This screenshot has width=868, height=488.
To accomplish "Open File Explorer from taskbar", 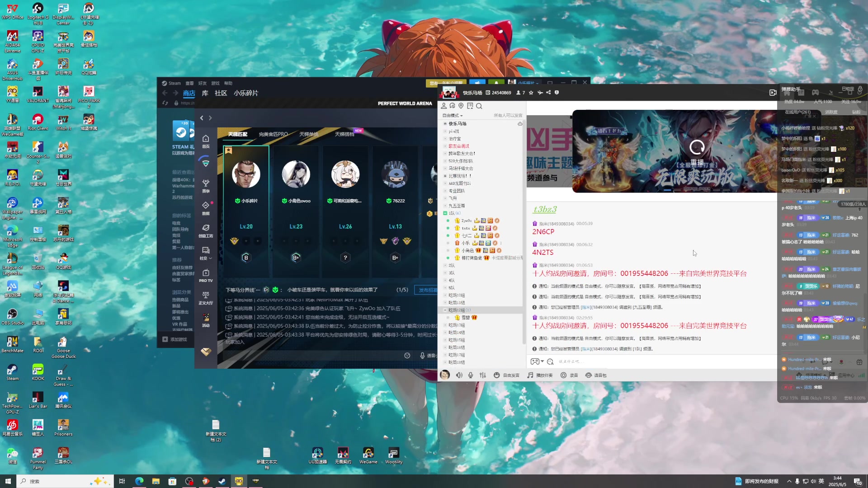I will (156, 481).
